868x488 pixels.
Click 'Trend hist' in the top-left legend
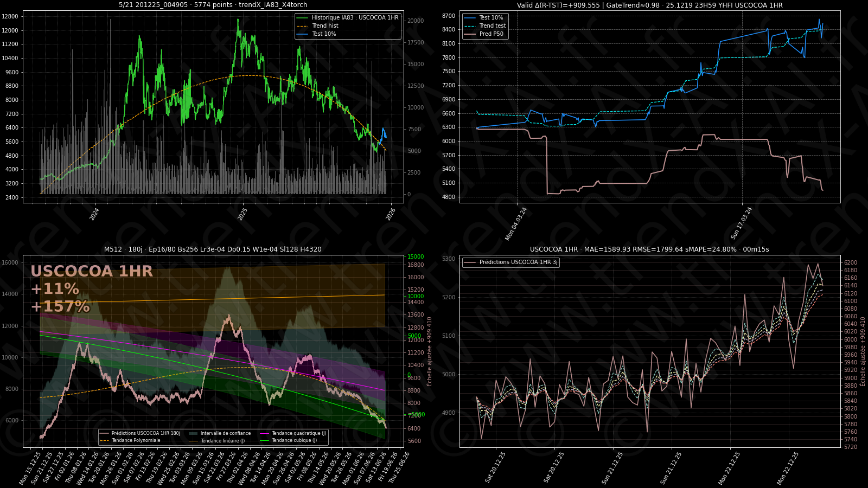tap(325, 26)
